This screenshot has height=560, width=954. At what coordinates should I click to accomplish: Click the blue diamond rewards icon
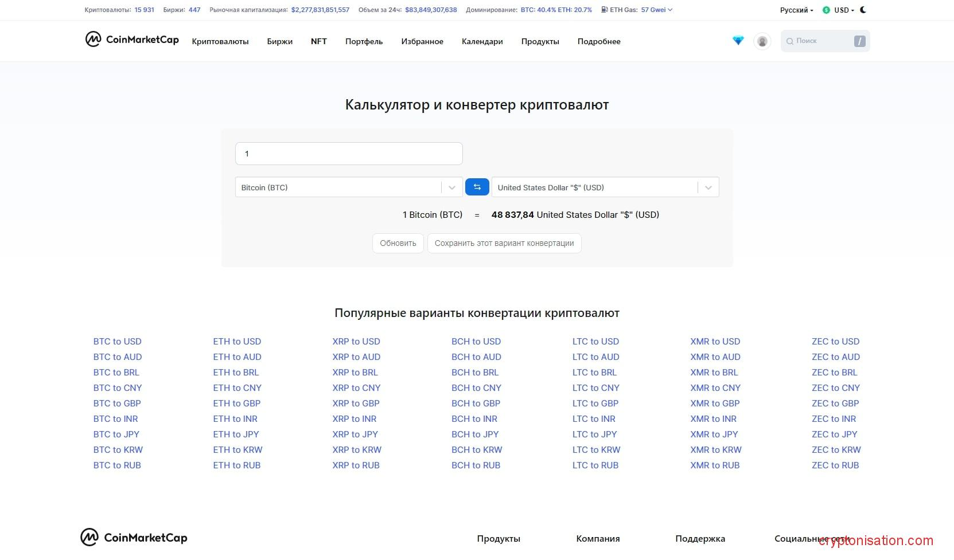point(738,41)
